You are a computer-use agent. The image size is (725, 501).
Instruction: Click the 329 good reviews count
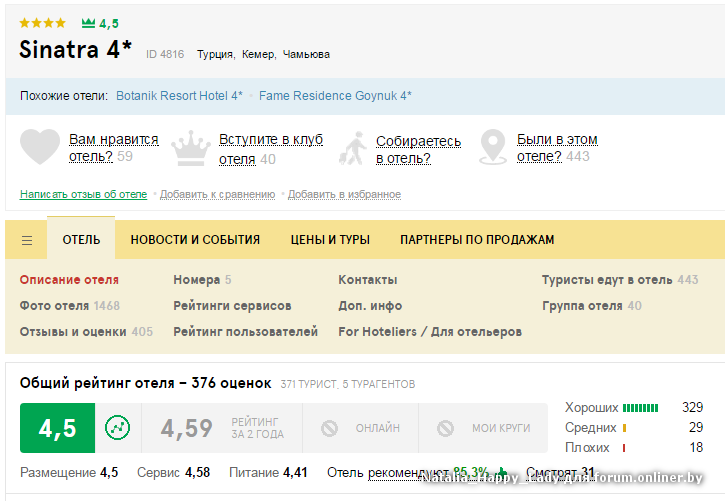tap(692, 407)
